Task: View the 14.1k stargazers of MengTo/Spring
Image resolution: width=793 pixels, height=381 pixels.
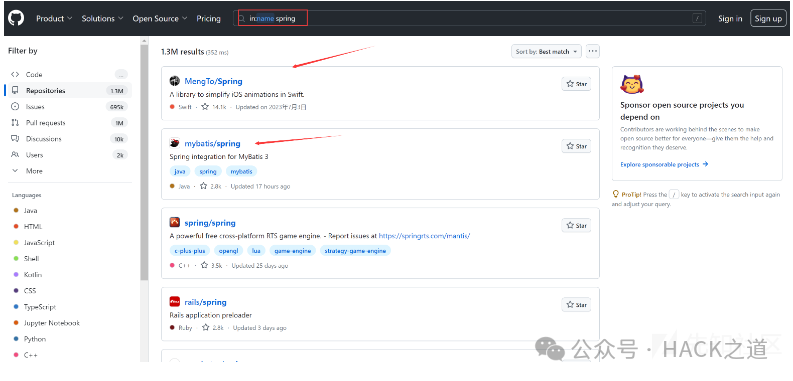Action: (213, 107)
